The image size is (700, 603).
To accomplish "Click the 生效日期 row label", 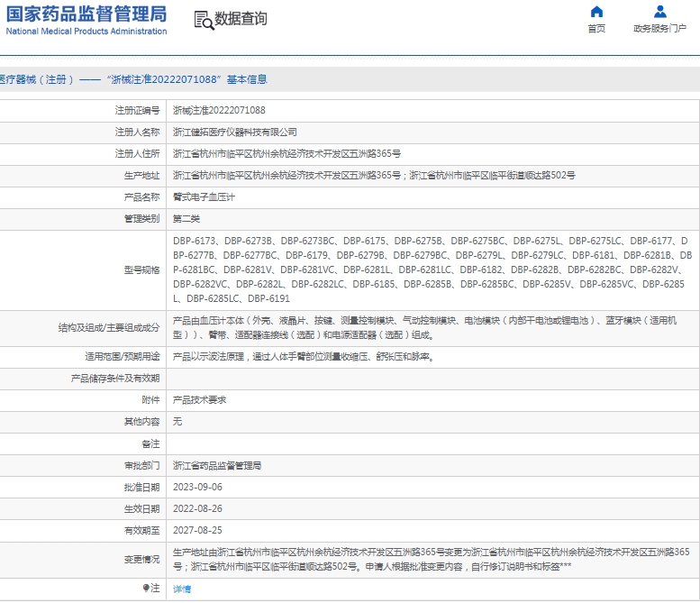I will tap(141, 508).
